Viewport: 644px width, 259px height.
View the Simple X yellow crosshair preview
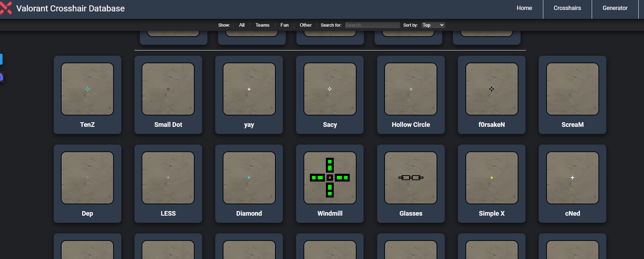click(492, 178)
